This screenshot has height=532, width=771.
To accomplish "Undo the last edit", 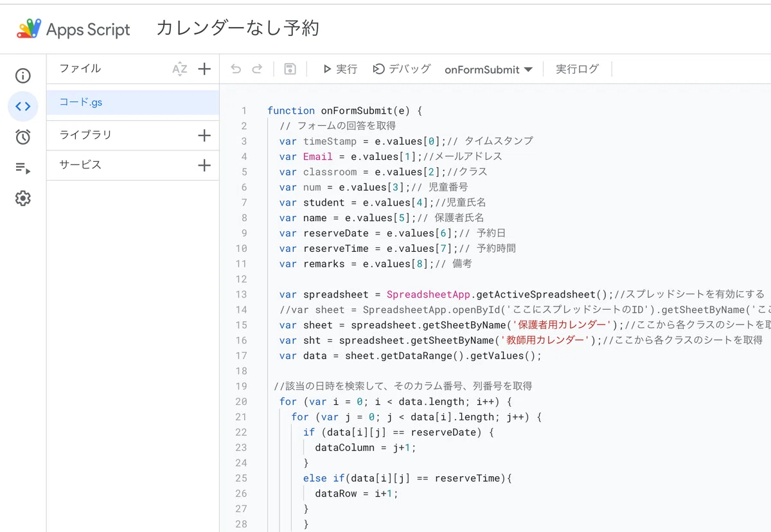I will coord(236,69).
